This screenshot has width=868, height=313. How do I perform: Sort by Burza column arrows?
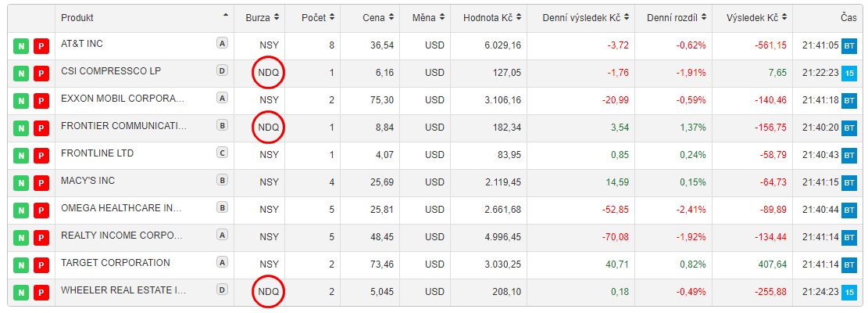click(276, 18)
